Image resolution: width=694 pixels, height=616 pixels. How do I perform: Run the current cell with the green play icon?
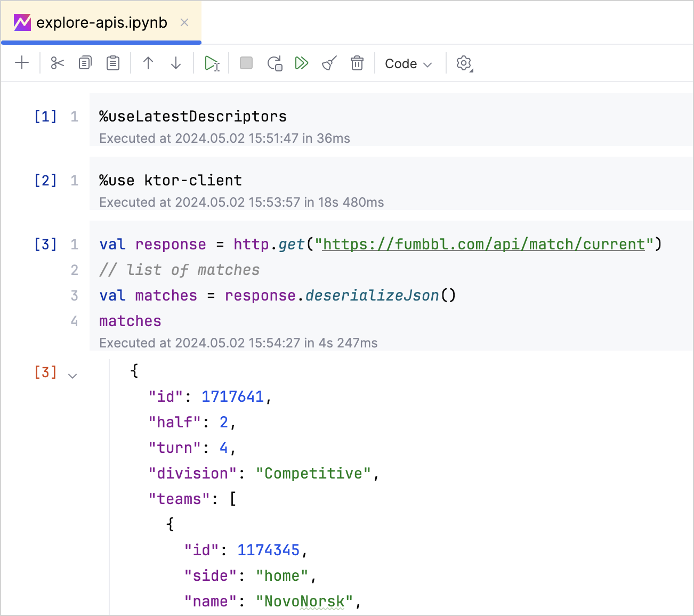(x=211, y=63)
